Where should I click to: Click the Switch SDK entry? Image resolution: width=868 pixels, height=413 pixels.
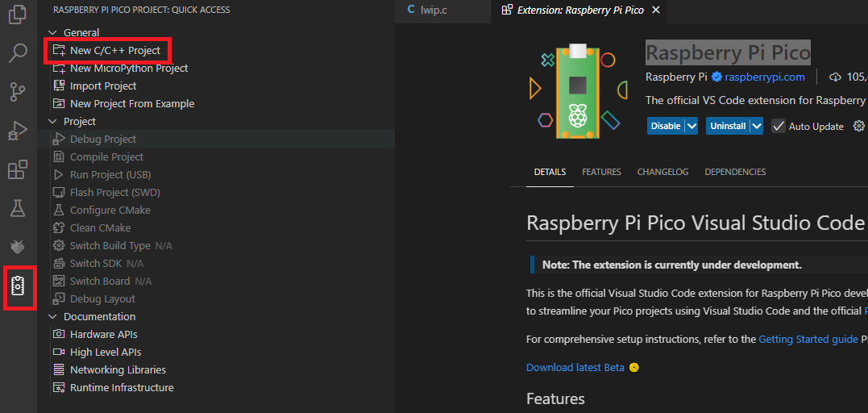click(x=98, y=263)
